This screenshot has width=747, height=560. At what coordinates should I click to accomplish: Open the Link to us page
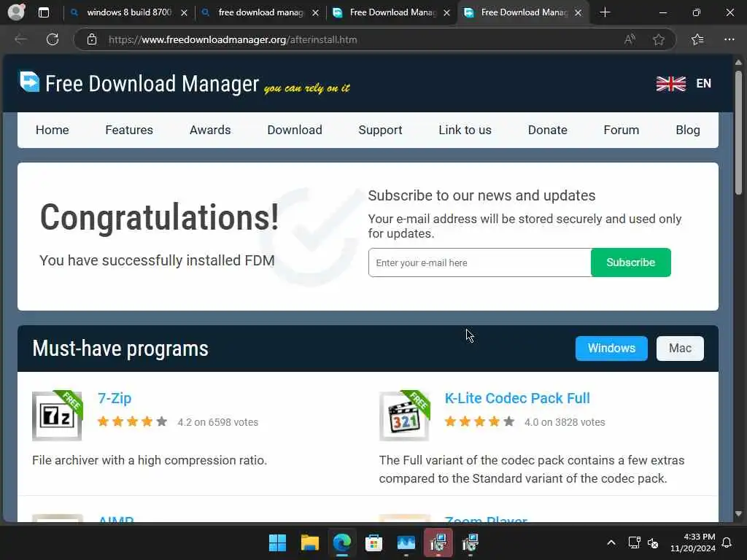point(465,130)
